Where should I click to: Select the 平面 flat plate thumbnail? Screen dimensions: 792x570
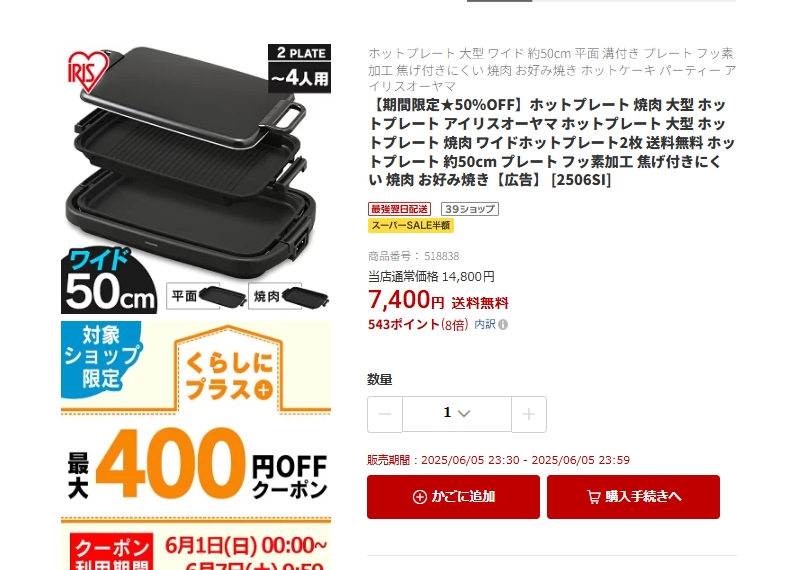click(x=206, y=296)
